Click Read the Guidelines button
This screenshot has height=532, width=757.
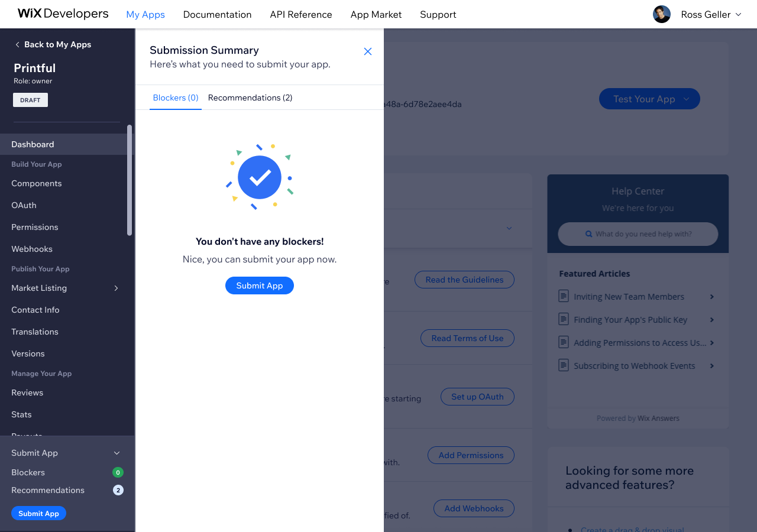click(464, 280)
